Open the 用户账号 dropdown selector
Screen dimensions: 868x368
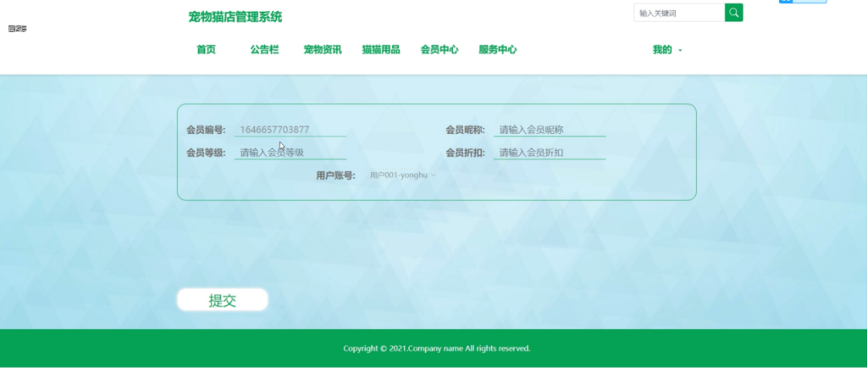pyautogui.click(x=403, y=176)
